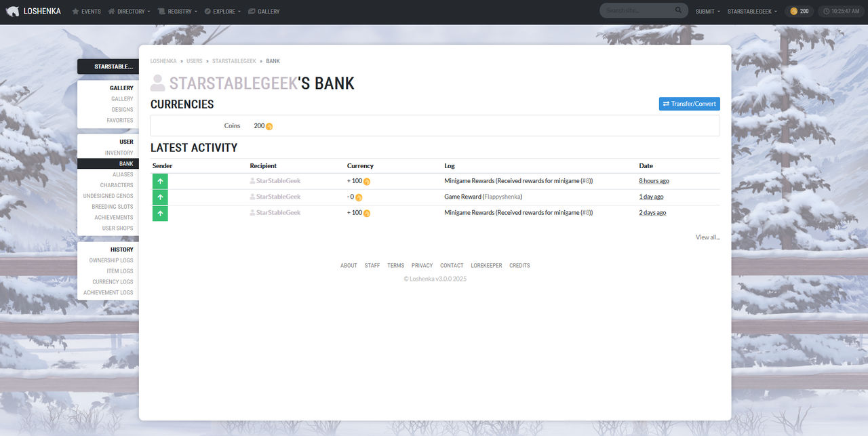Viewport: 868px width, 436px height.
Task: Expand the Explore dropdown menu
Action: pos(223,12)
